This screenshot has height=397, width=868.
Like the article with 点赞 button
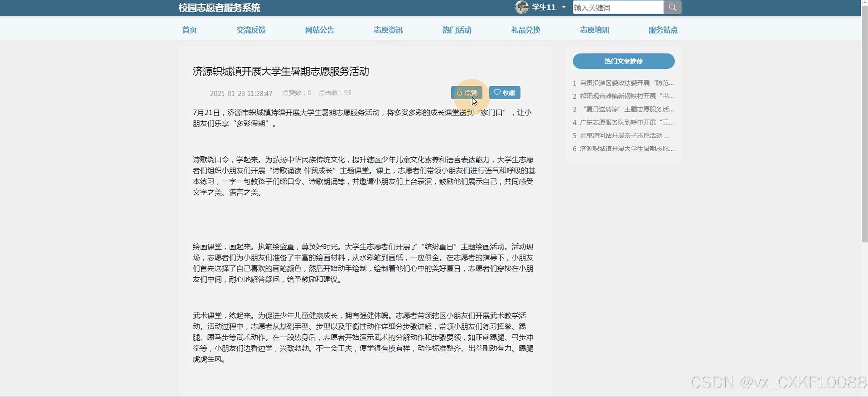466,93
